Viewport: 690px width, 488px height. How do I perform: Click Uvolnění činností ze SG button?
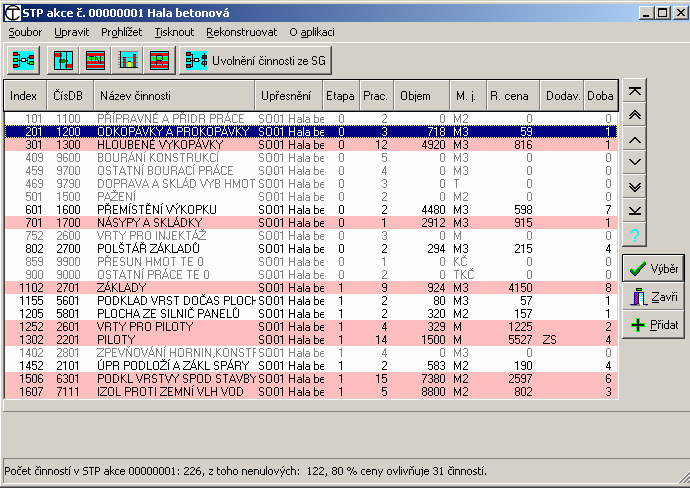255,60
